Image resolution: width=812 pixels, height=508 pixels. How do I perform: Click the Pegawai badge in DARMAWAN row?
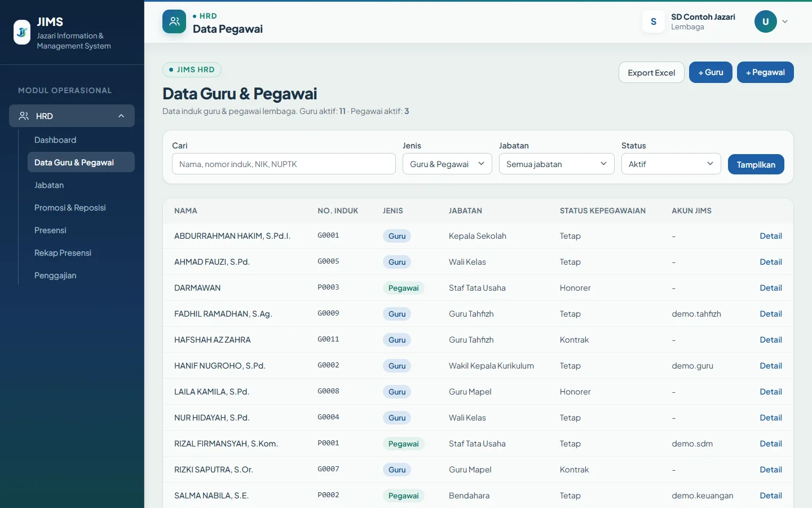point(403,288)
